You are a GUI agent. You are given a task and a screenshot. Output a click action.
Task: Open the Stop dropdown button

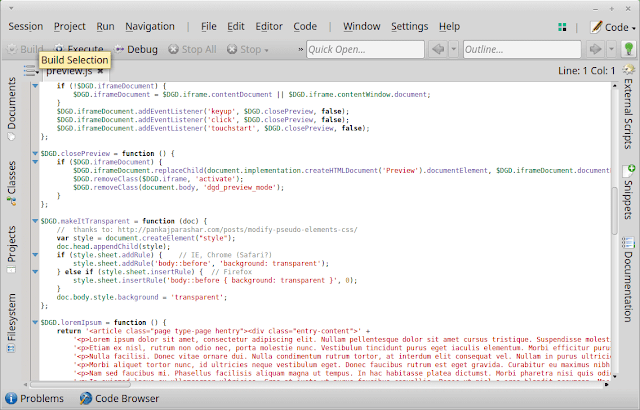(x=248, y=49)
